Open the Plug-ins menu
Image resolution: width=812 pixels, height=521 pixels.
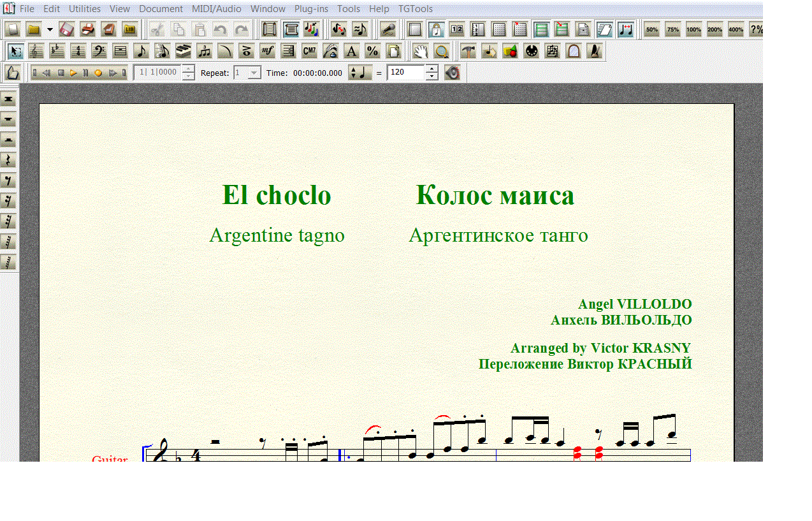tap(312, 9)
